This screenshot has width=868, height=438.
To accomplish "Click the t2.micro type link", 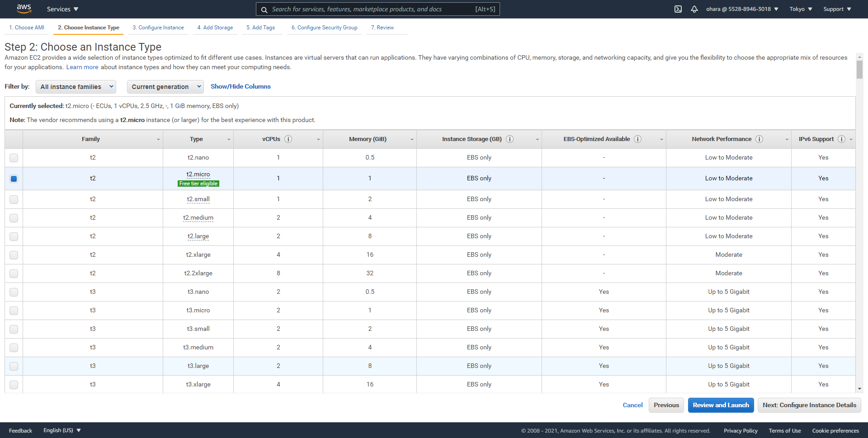I will pyautogui.click(x=198, y=174).
